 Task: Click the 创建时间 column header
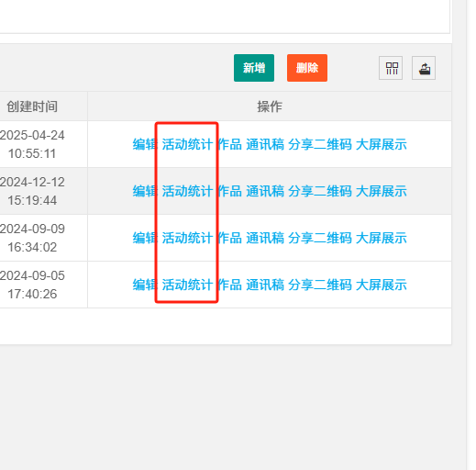click(32, 106)
